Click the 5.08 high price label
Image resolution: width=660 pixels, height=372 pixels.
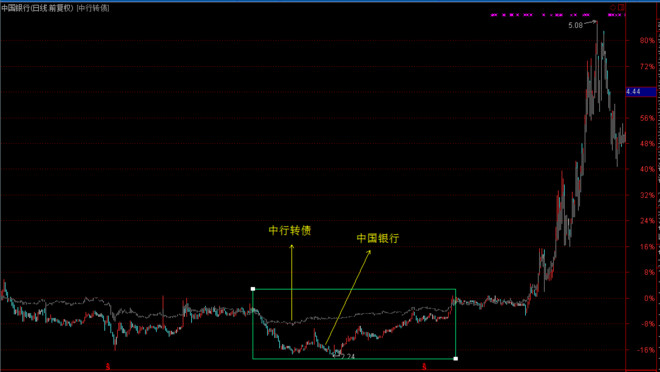tap(575, 25)
